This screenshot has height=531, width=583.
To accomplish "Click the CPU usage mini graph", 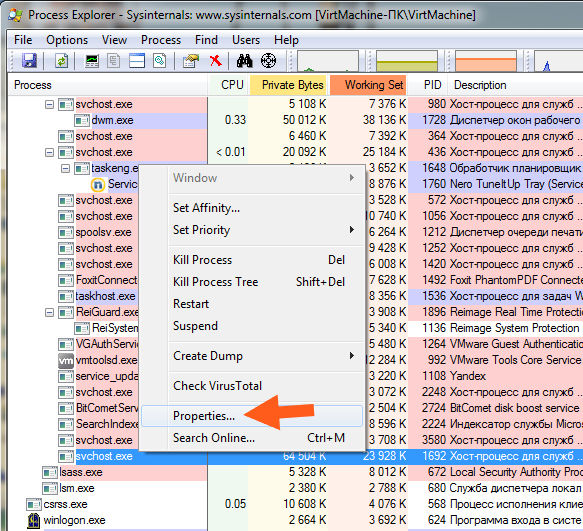I will click(328, 61).
